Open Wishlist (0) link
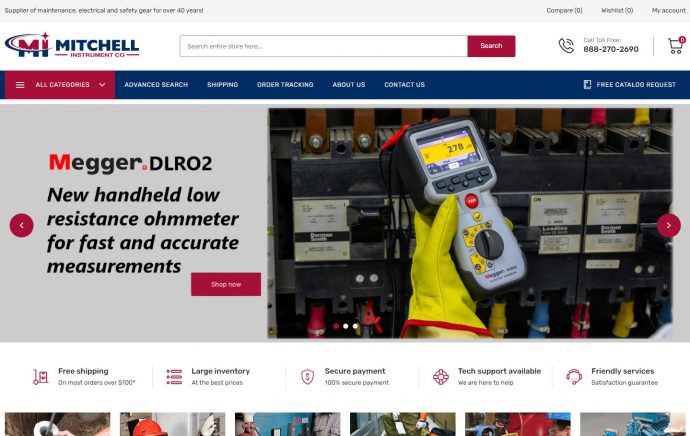This screenshot has width=690, height=436. pyautogui.click(x=617, y=10)
